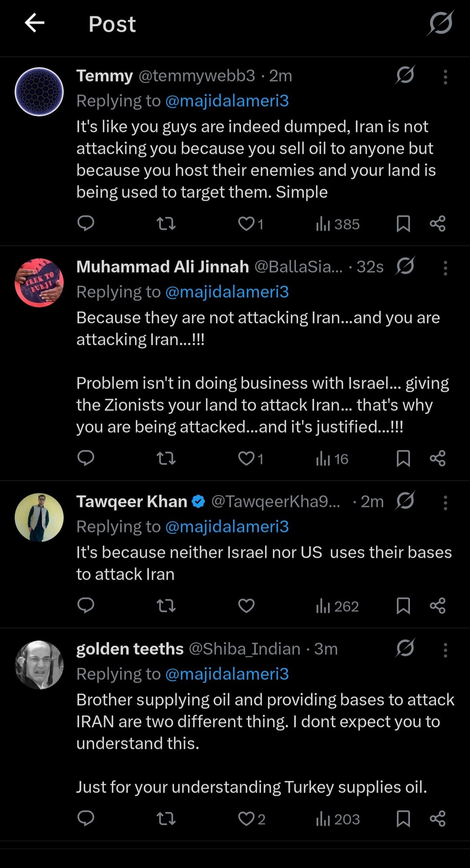This screenshot has width=470, height=868.
Task: Share golden teeths' reply
Action: [437, 819]
